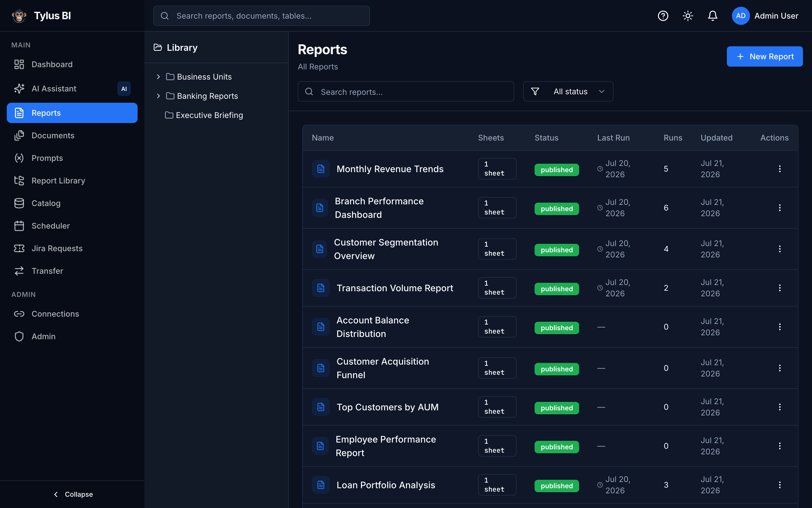
Task: Click the Connections link icon
Action: click(x=19, y=314)
